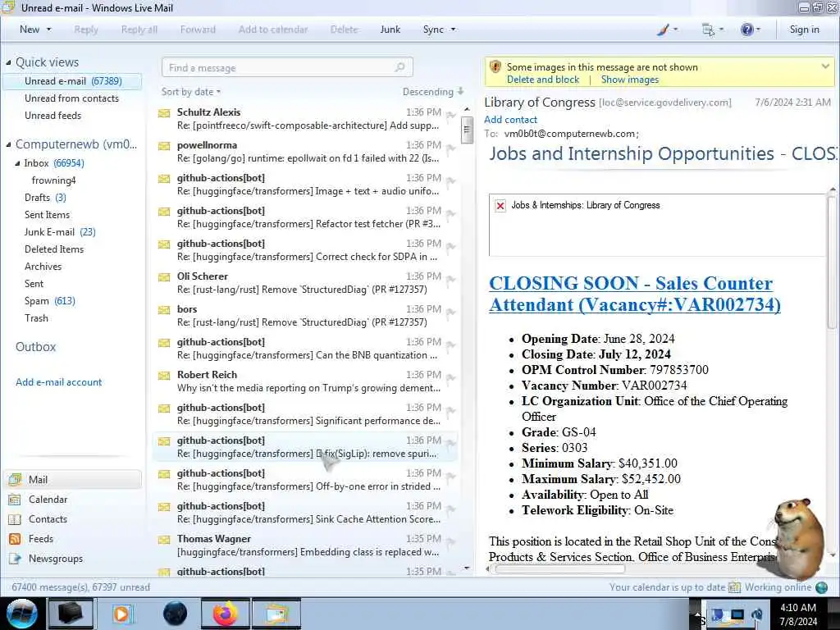Open the Windows Start button
Screen dimensions: 840x630
pos(22,614)
